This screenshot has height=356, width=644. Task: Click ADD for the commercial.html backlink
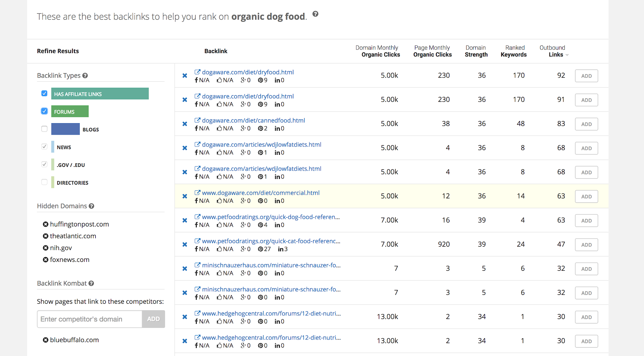(586, 196)
